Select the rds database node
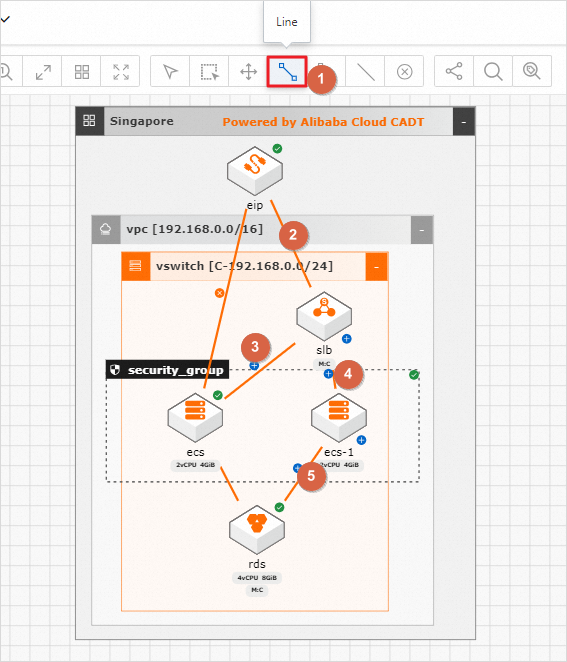Image resolution: width=567 pixels, height=662 pixels. (x=257, y=529)
